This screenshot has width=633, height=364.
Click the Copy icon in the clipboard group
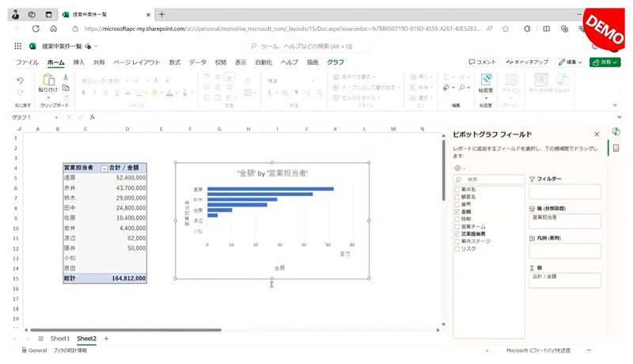pos(66,88)
